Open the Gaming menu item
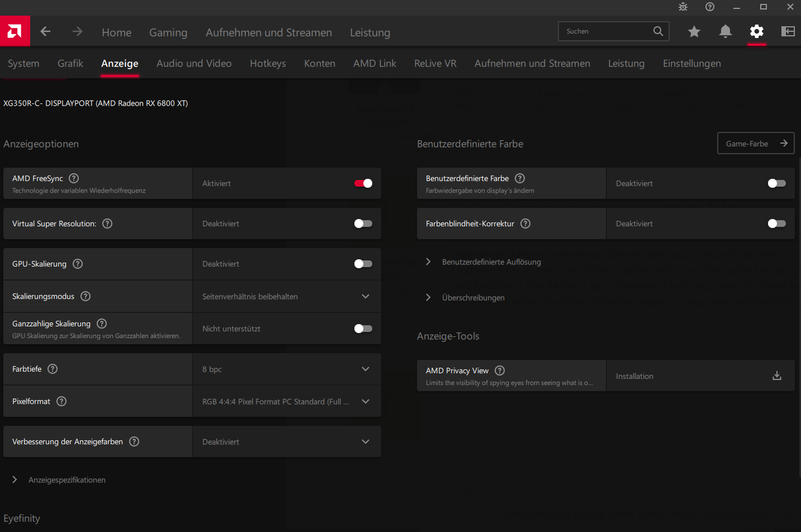This screenshot has height=532, width=801. pos(168,32)
